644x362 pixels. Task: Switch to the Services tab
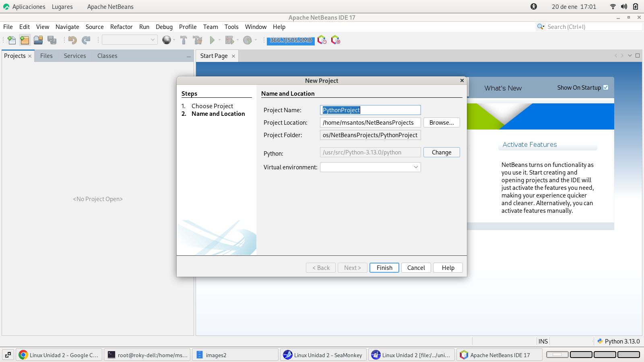coord(75,56)
